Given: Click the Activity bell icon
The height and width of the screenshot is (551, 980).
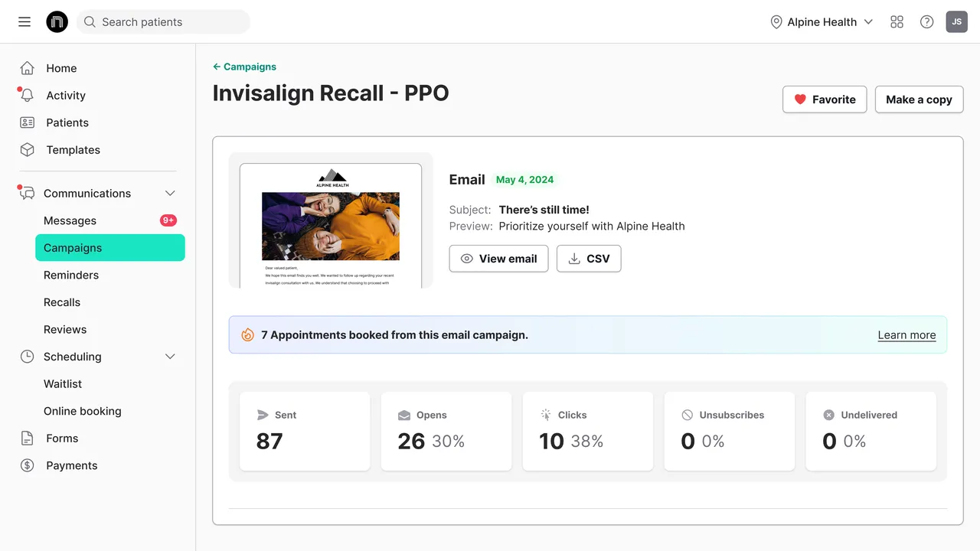Looking at the screenshot, I should (28, 96).
